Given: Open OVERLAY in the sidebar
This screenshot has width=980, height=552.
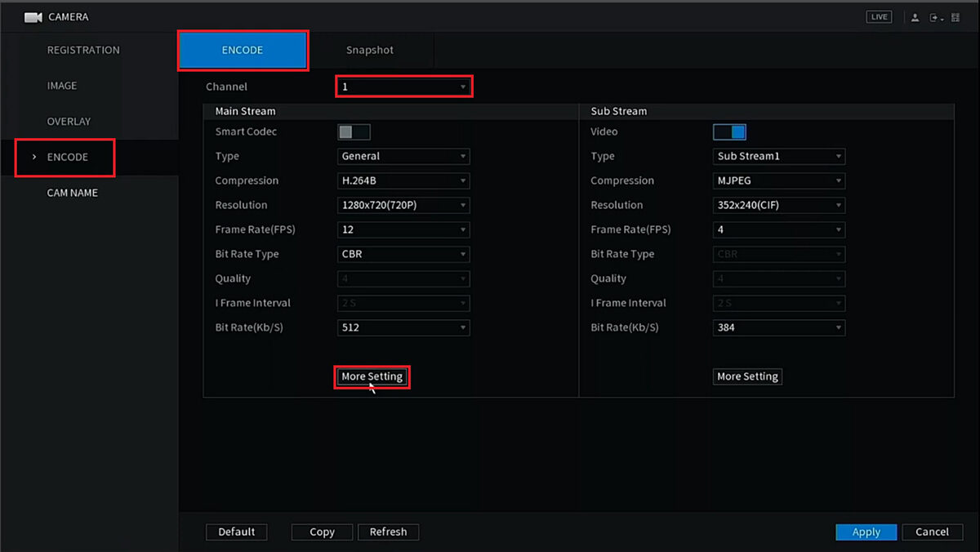Looking at the screenshot, I should click(69, 121).
